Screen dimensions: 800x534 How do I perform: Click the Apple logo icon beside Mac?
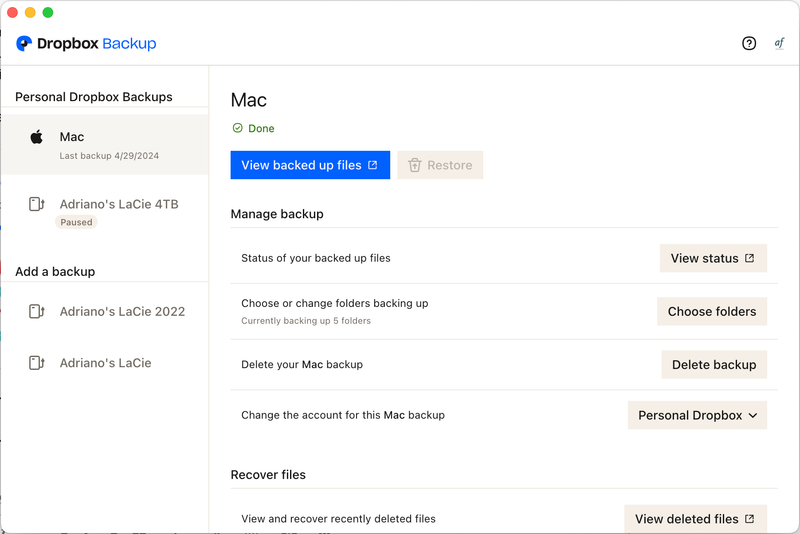pyautogui.click(x=37, y=137)
